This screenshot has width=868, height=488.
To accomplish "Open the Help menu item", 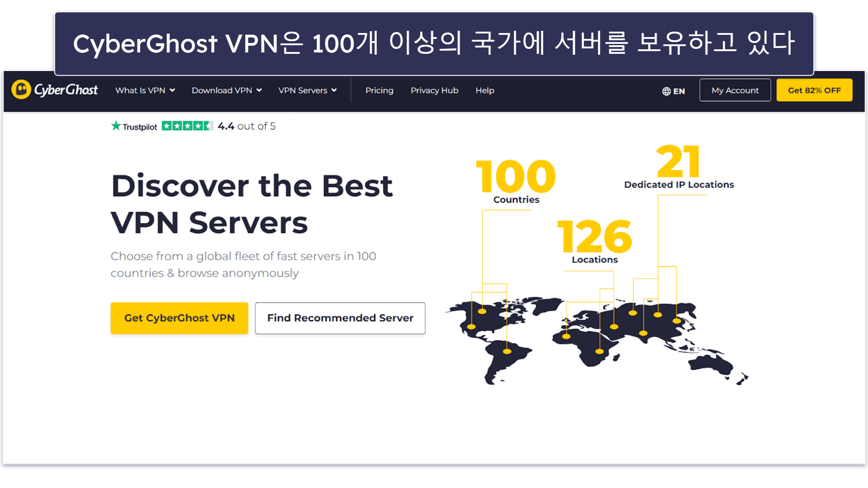I will coord(484,90).
